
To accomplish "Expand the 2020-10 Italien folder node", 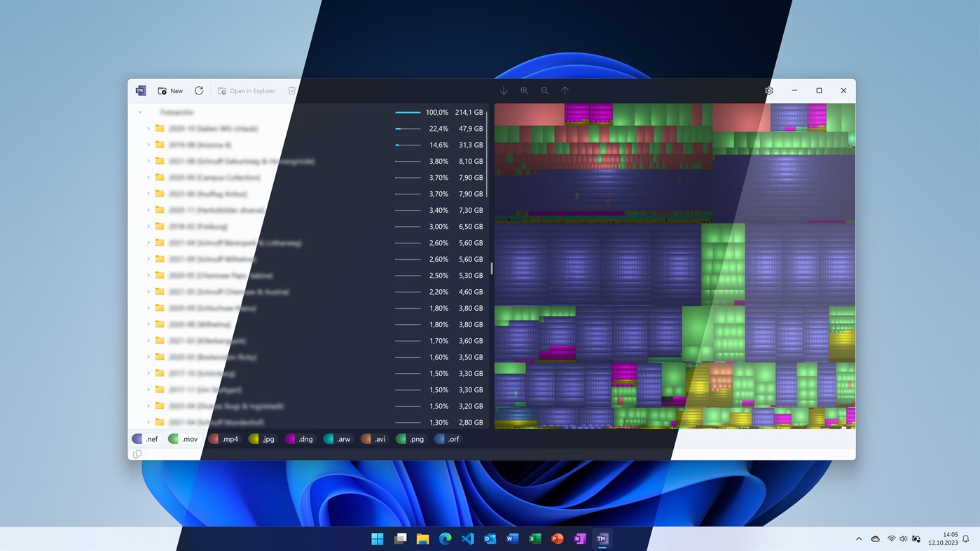I will click(148, 128).
